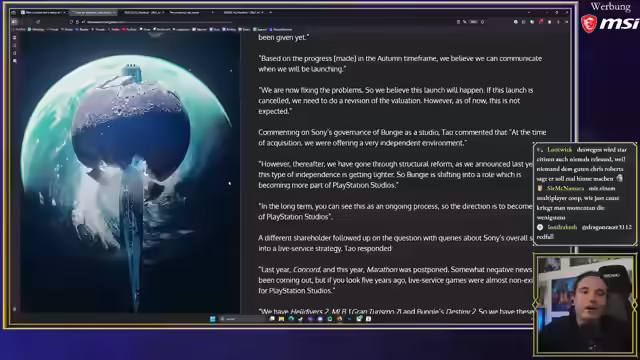Viewport: 640px width, 360px height.
Task: Click the italic word Marathon
Action: tap(382, 270)
